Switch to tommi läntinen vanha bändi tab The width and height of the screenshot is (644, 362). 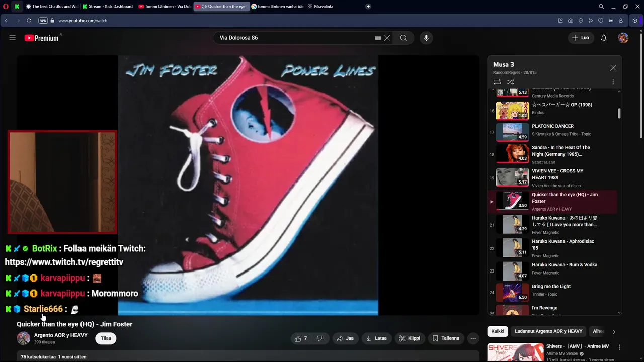click(x=277, y=7)
